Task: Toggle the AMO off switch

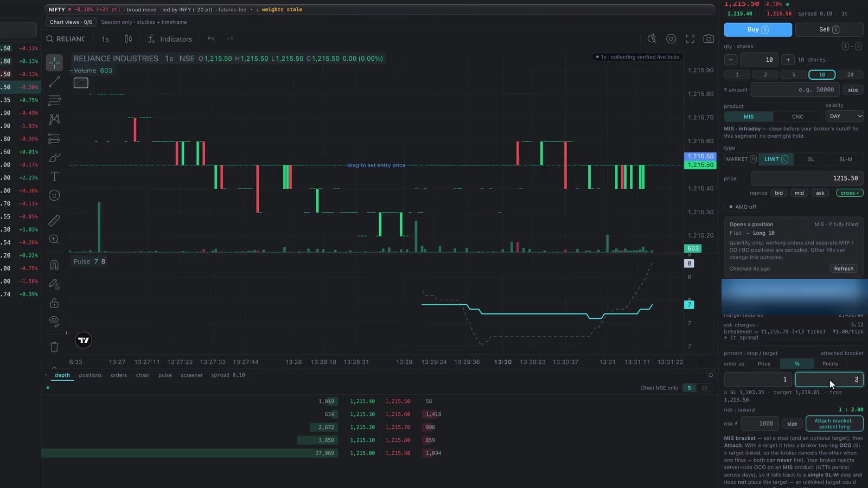Action: pos(742,207)
